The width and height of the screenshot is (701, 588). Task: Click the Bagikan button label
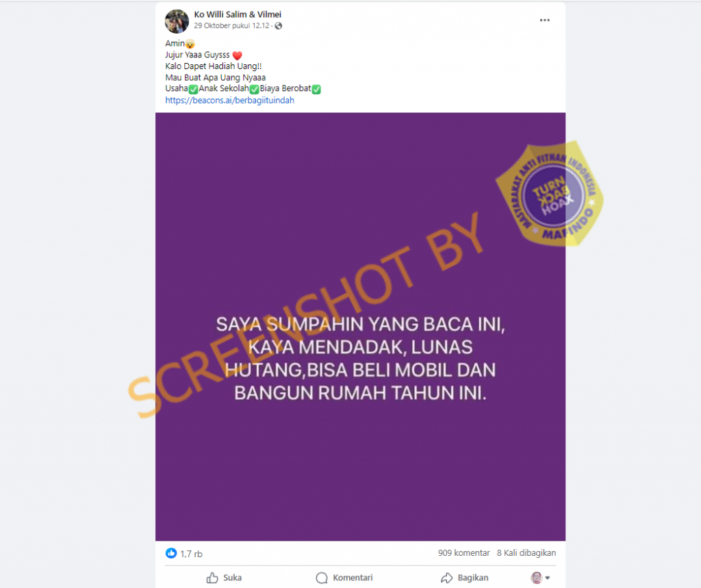click(x=473, y=578)
